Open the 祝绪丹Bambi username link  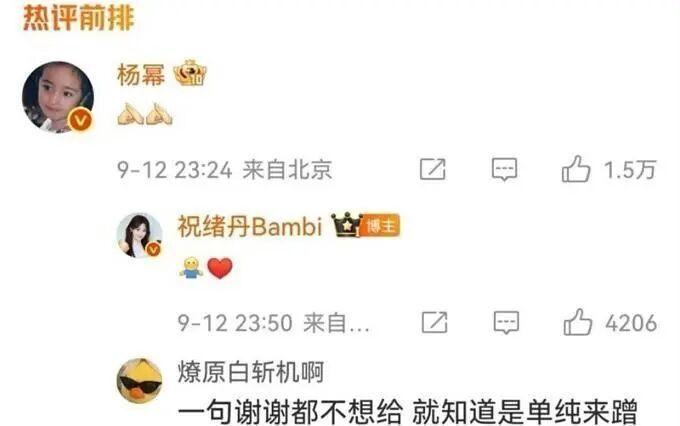[250, 226]
